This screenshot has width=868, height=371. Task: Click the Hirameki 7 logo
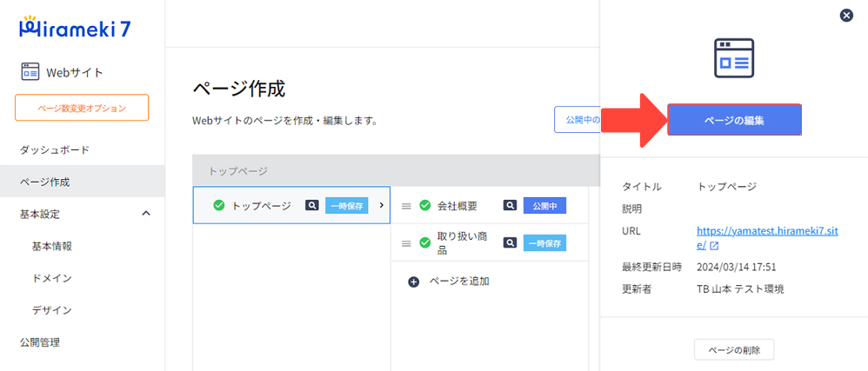click(x=75, y=27)
